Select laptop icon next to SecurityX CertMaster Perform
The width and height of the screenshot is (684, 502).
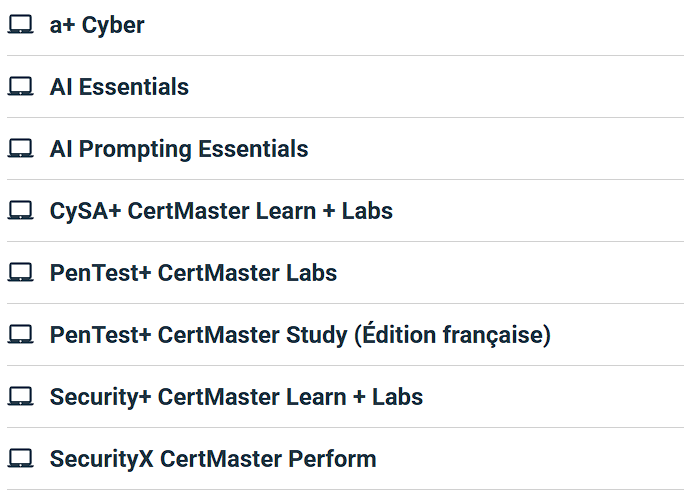[x=20, y=459]
